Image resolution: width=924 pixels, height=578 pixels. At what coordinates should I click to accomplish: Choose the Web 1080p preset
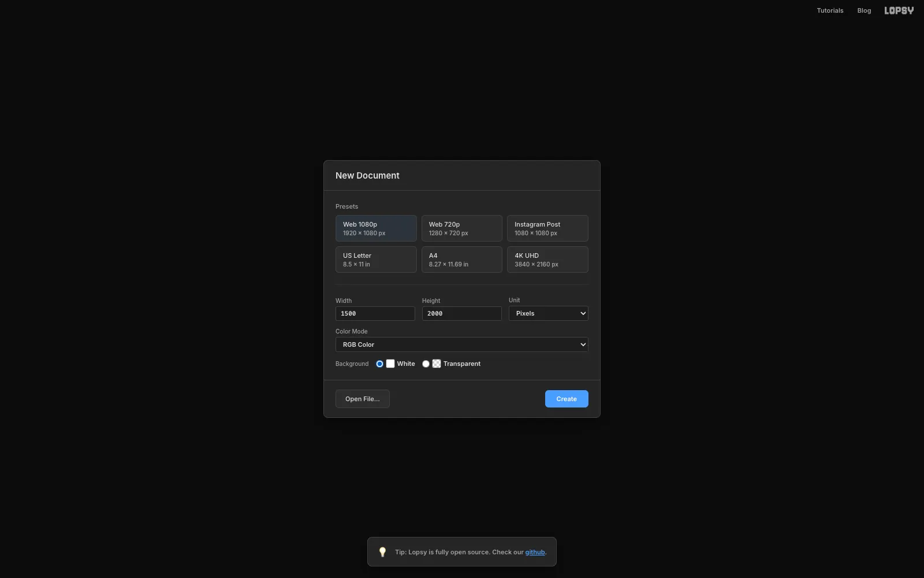point(376,228)
